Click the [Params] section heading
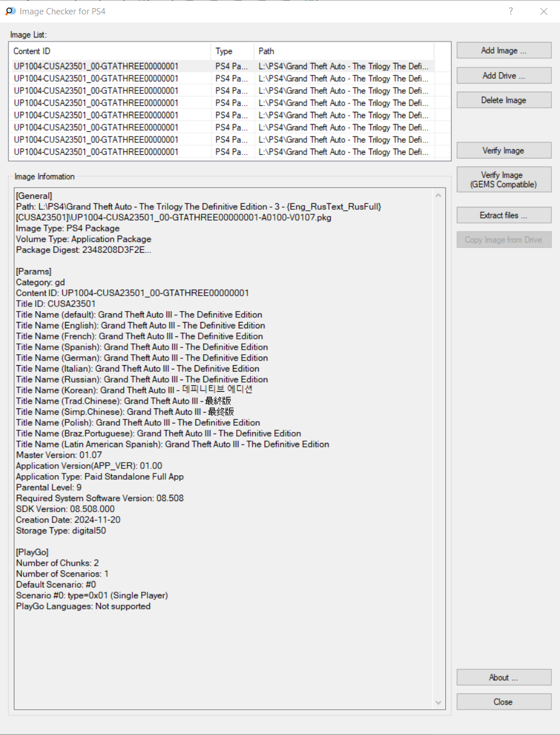 tap(33, 271)
